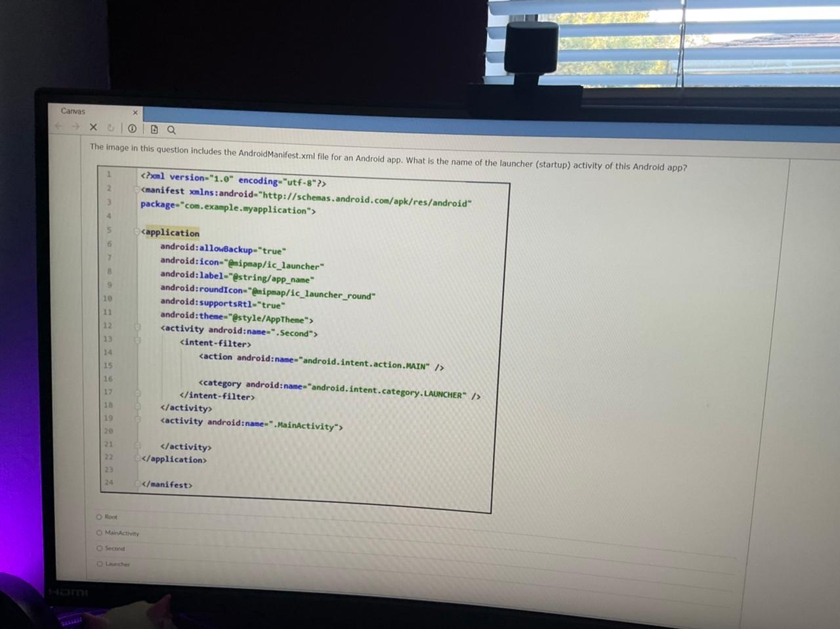The width and height of the screenshot is (840, 629).
Task: Select the Root answer option
Action: click(x=98, y=517)
